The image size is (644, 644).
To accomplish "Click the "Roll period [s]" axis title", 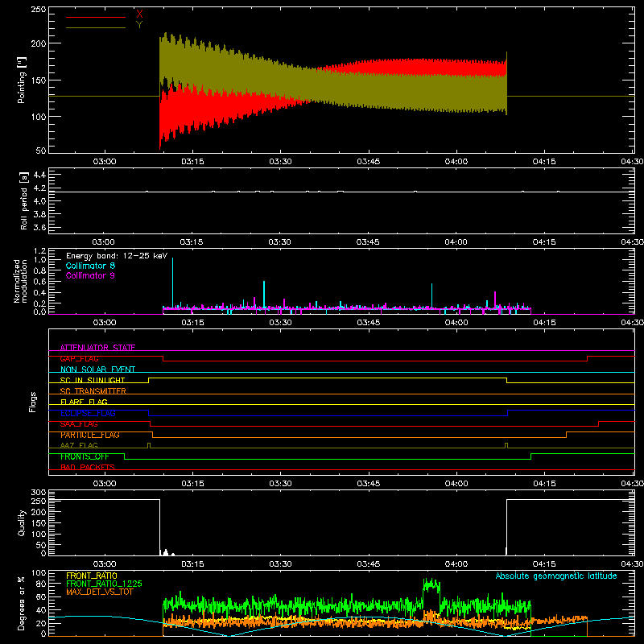I will [24, 200].
